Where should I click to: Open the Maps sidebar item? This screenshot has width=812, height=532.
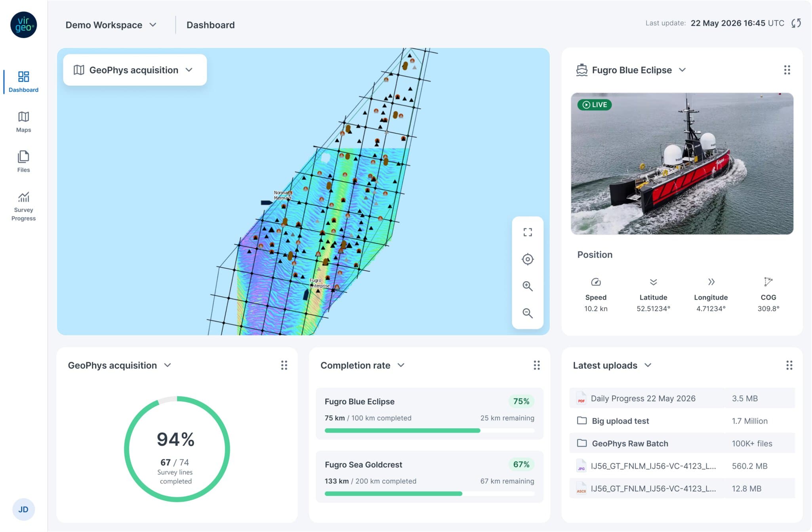point(23,122)
